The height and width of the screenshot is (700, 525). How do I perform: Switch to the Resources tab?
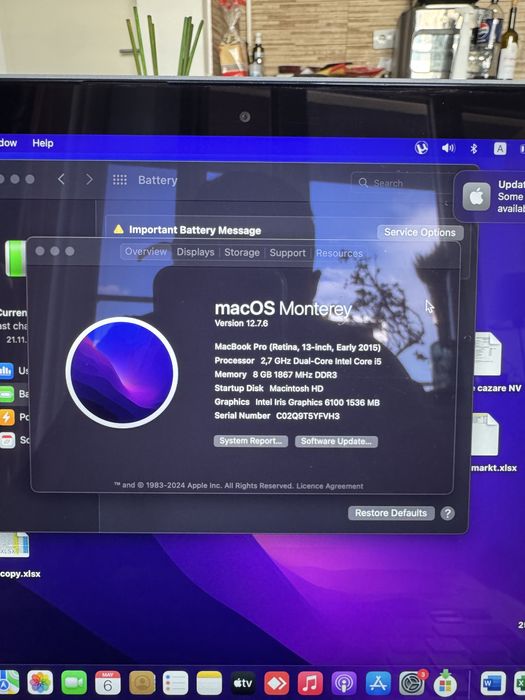pyautogui.click(x=339, y=254)
